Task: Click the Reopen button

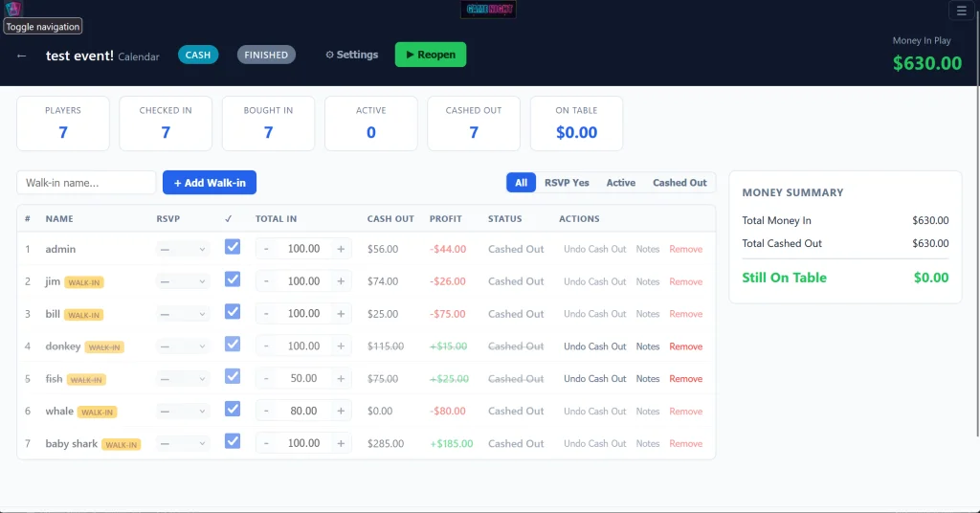Action: point(431,55)
